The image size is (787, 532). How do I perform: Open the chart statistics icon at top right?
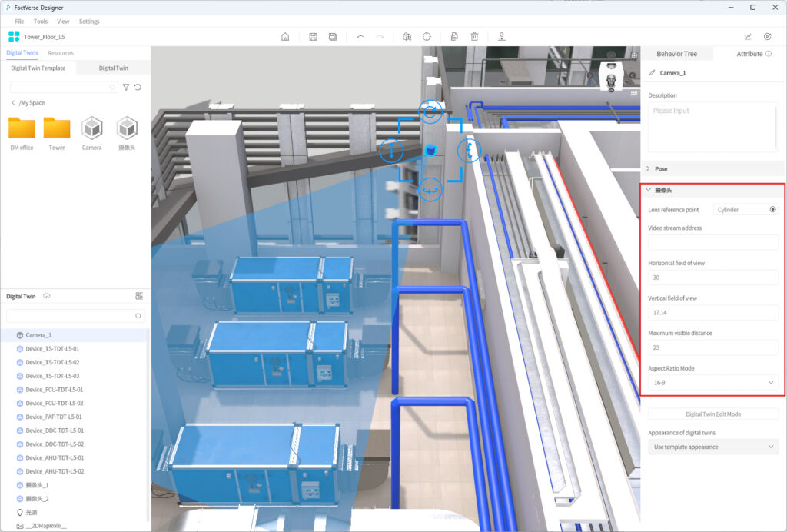[748, 37]
